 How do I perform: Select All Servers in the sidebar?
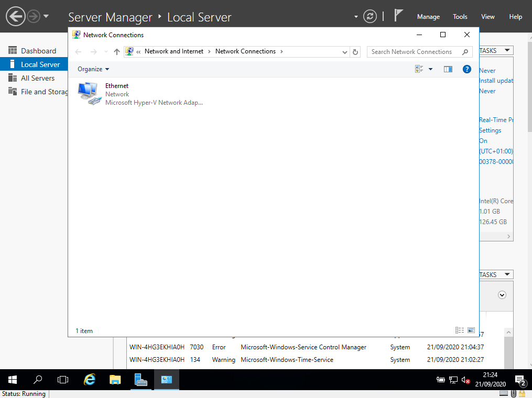coord(34,78)
